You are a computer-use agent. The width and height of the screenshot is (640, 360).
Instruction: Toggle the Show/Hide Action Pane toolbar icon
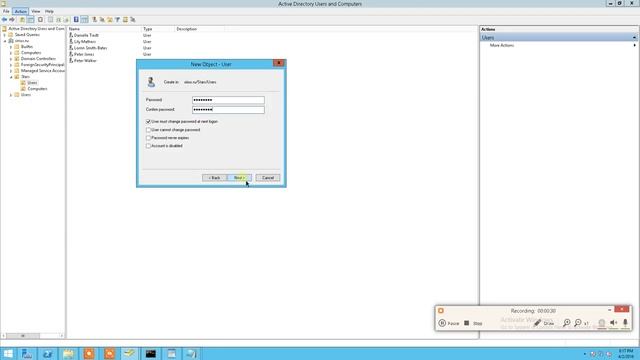84,20
